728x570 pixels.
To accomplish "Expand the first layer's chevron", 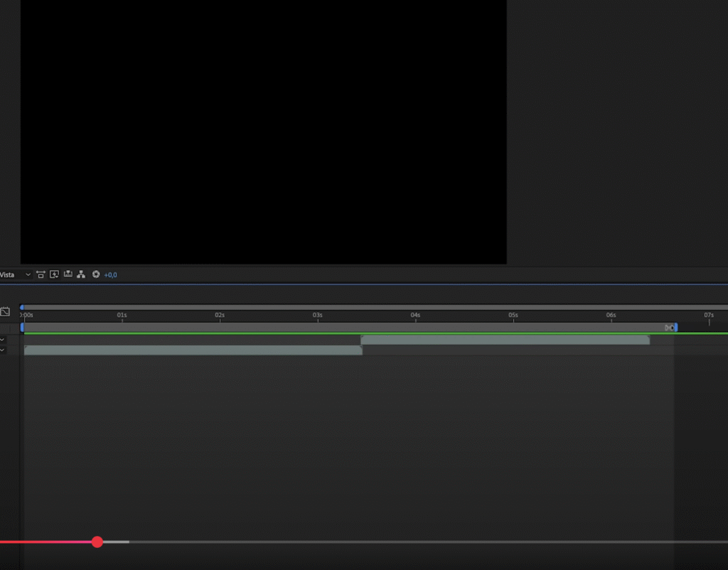I will 2,340.
